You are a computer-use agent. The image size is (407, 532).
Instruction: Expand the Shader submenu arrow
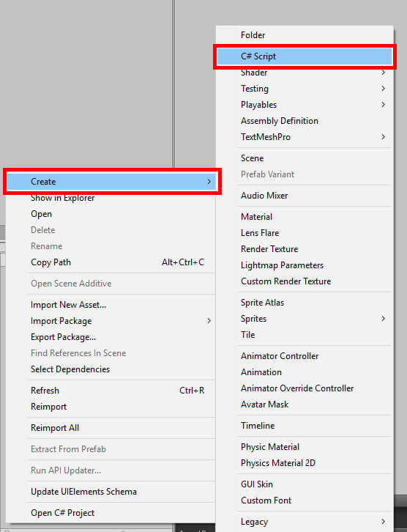383,73
